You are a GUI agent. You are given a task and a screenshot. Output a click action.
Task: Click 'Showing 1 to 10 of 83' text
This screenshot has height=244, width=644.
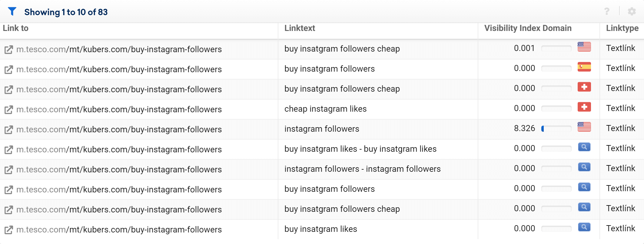coord(66,12)
